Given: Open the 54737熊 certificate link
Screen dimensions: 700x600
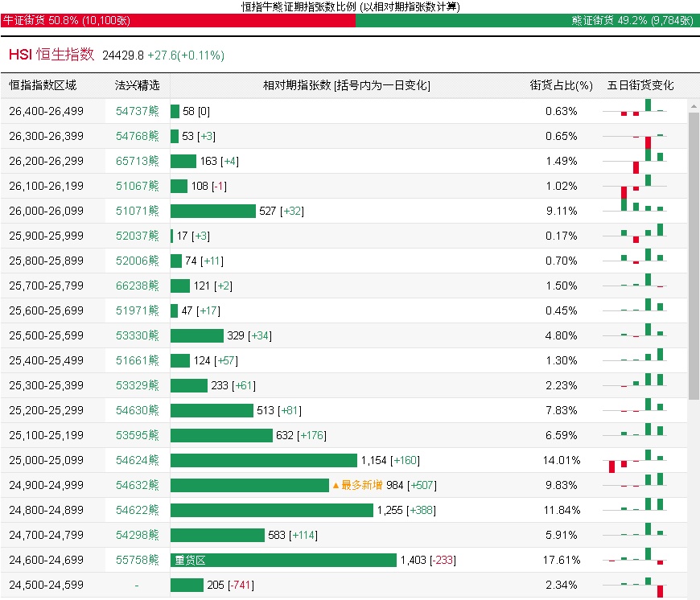Looking at the screenshot, I should point(138,112).
